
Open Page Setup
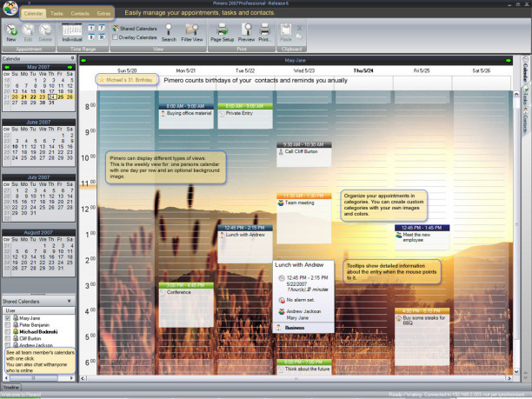point(223,32)
